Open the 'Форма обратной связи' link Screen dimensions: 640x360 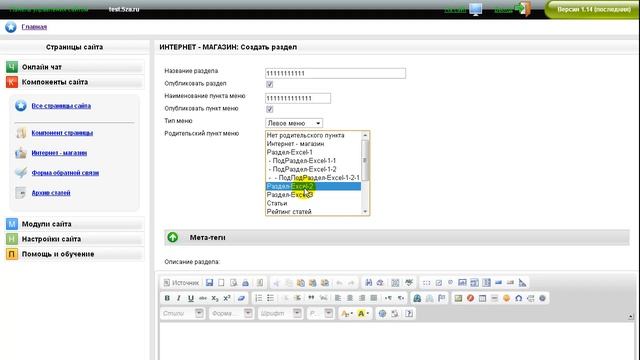point(65,173)
